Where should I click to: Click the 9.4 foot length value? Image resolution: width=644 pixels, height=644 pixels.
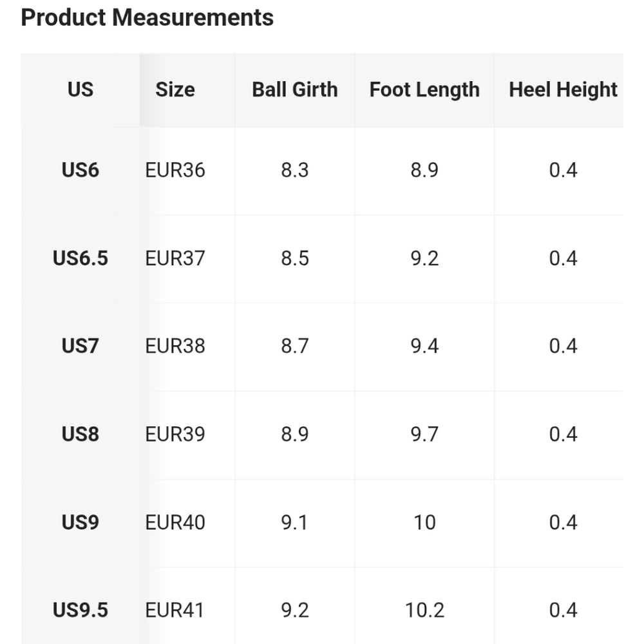tap(424, 346)
